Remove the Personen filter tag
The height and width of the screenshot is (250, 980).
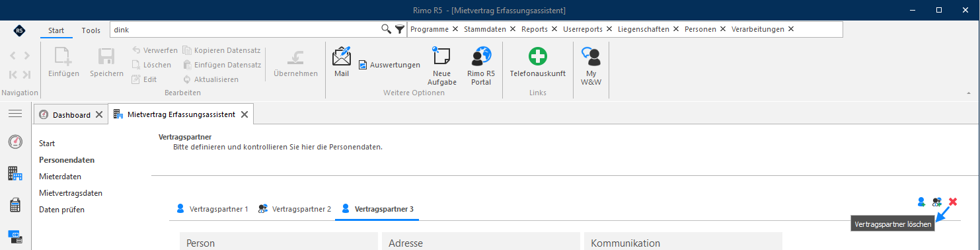click(722, 29)
